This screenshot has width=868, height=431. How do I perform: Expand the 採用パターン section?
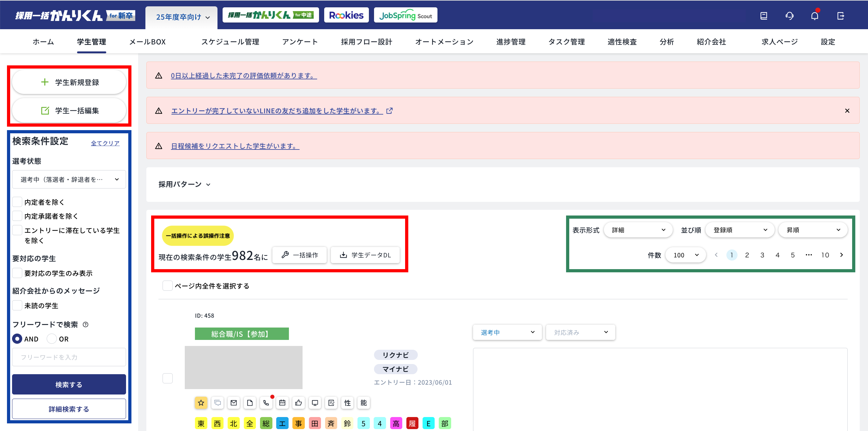pyautogui.click(x=184, y=184)
